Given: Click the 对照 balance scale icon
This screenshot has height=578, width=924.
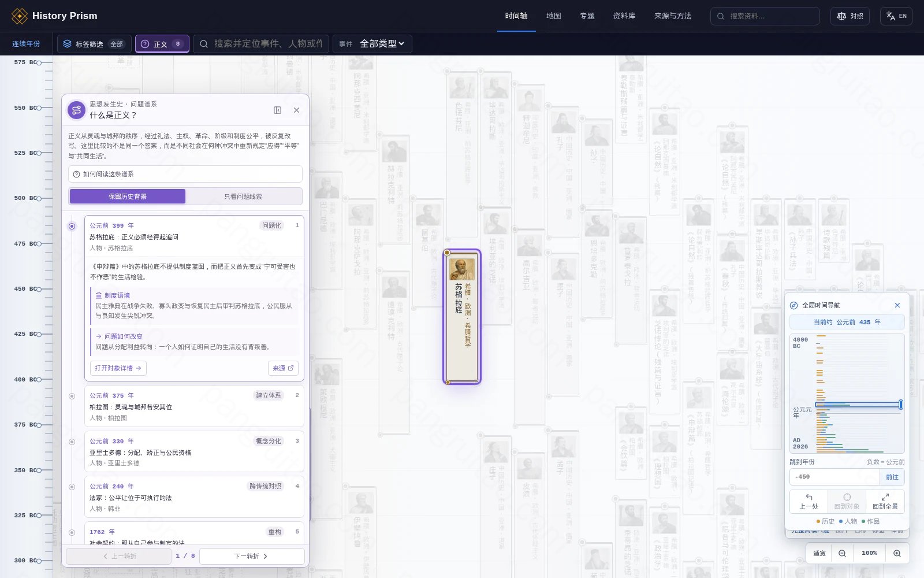Looking at the screenshot, I should [x=841, y=16].
